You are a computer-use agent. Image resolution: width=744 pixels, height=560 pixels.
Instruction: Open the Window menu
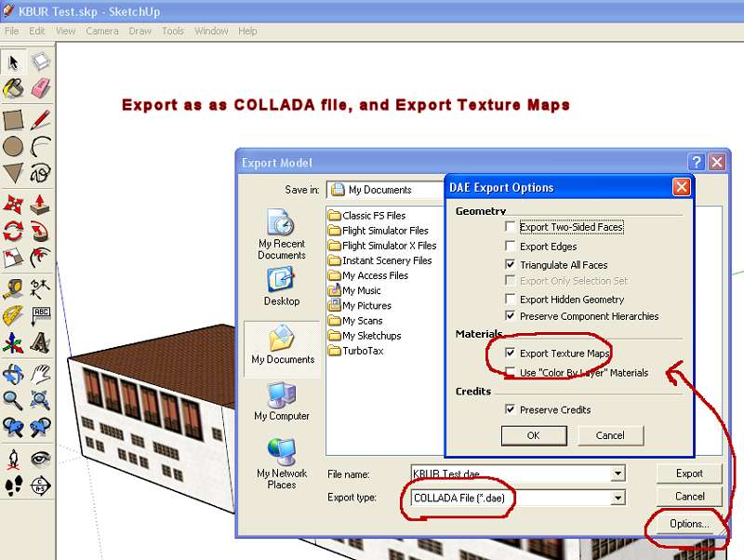click(x=211, y=31)
